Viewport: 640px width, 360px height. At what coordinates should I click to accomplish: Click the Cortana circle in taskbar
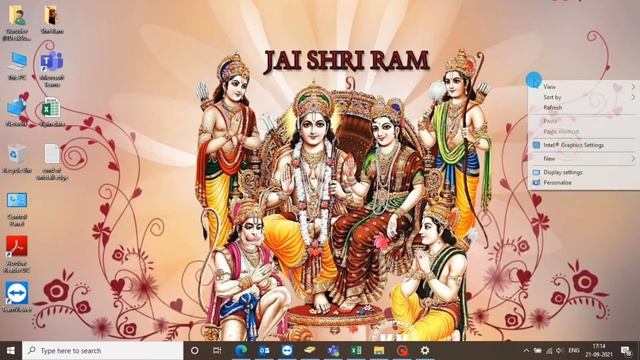(195, 351)
